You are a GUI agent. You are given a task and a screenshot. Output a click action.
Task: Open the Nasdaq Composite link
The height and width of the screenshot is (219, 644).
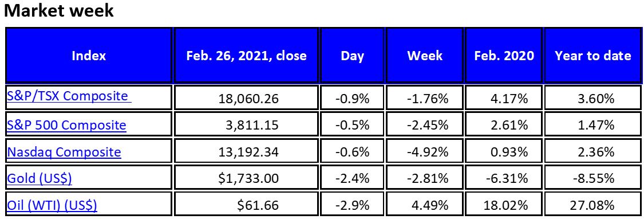(64, 151)
